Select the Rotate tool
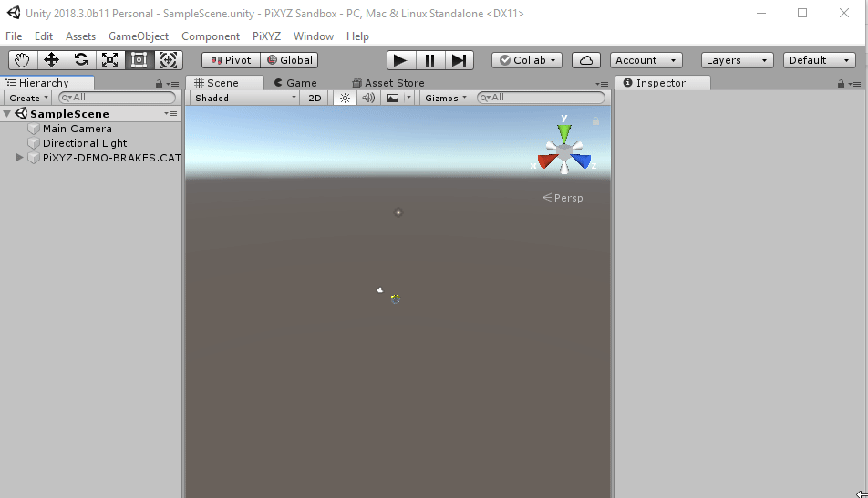This screenshot has height=498, width=868. click(81, 60)
